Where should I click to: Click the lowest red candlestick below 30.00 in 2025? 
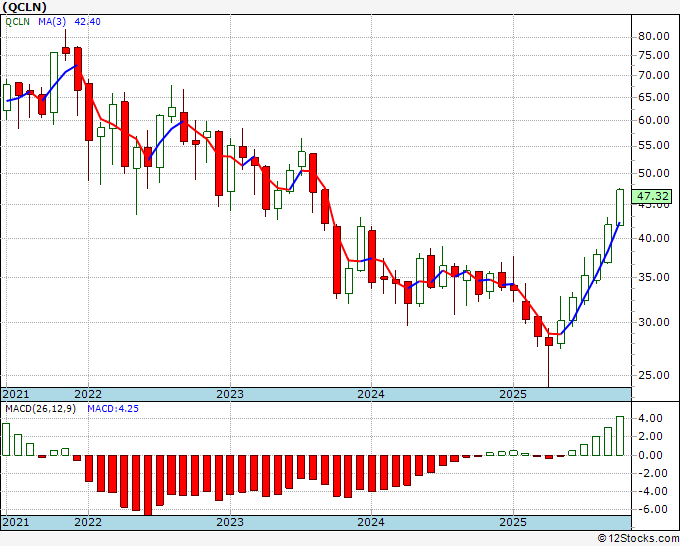click(549, 341)
